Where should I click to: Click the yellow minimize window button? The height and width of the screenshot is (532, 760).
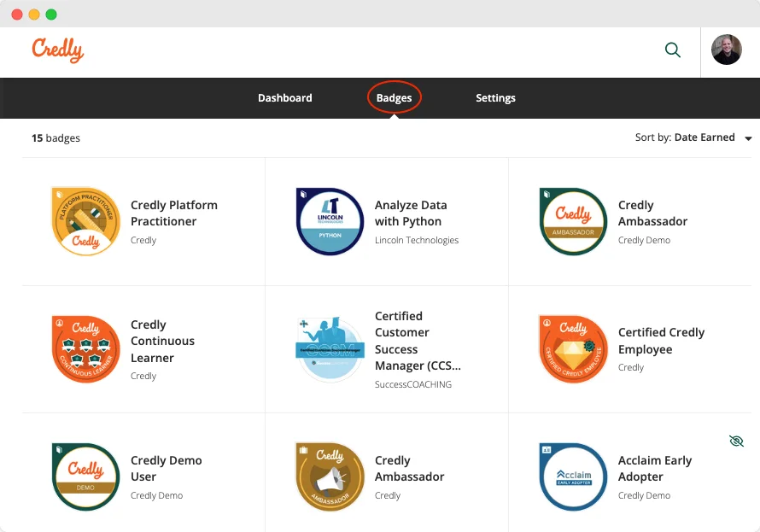coord(34,15)
